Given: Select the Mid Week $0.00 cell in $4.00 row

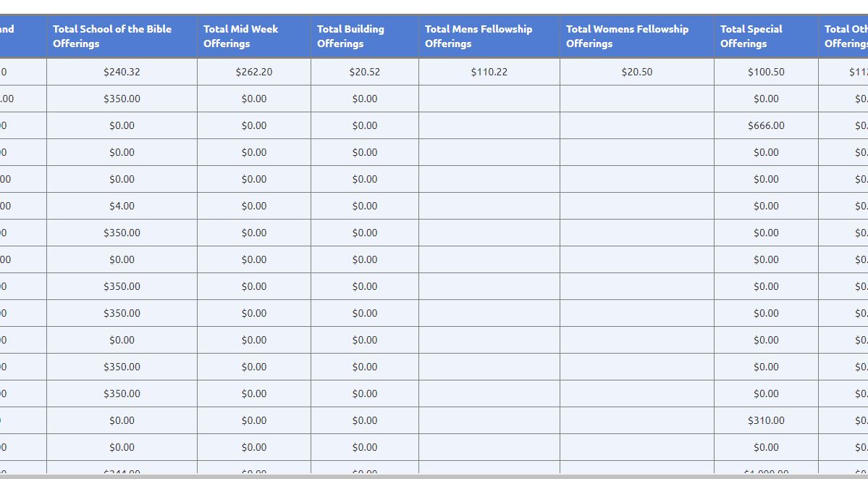Looking at the screenshot, I should [254, 206].
